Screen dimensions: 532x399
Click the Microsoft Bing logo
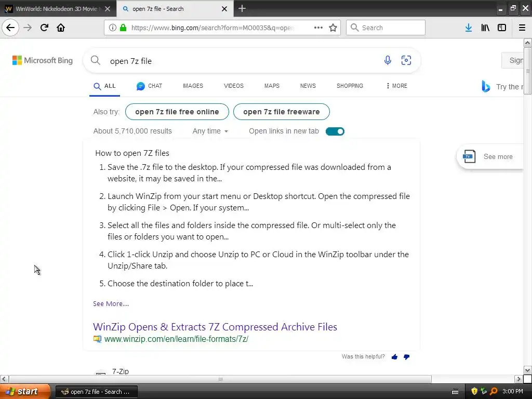(43, 60)
